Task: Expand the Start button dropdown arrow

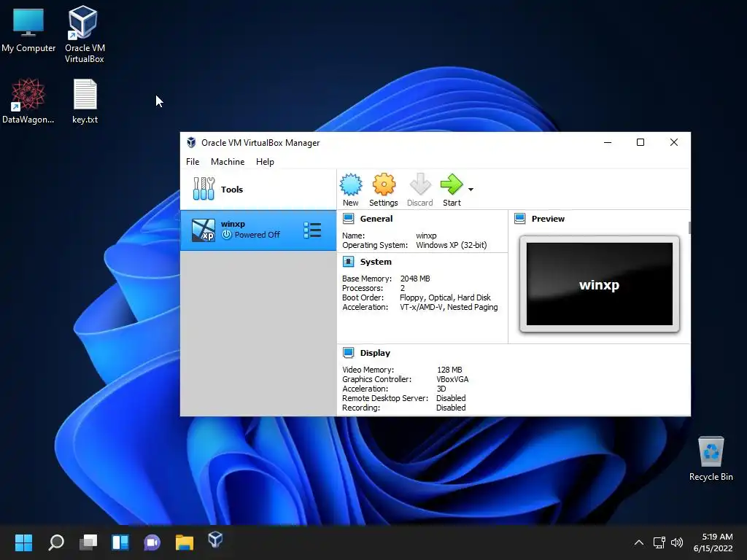Action: click(471, 190)
